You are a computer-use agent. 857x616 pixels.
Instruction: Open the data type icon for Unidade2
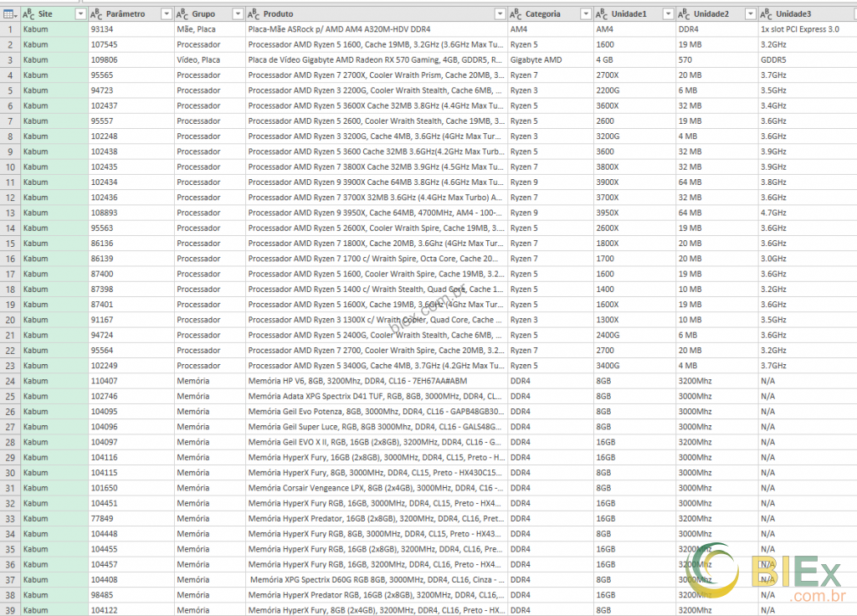684,13
